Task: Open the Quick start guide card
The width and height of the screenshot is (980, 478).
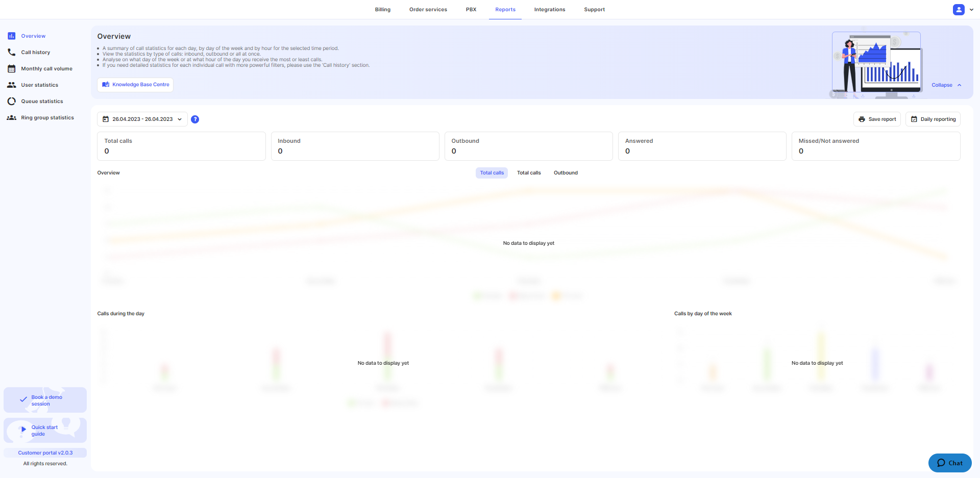Action: [45, 431]
